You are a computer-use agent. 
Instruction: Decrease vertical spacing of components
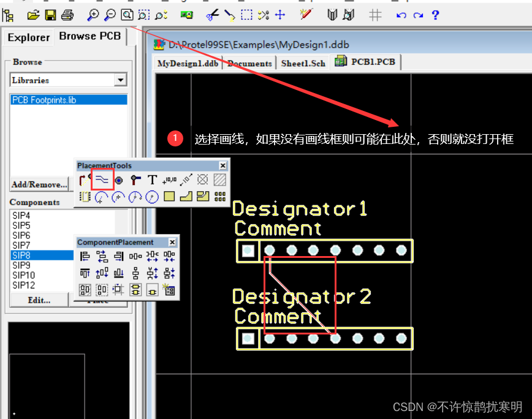coord(169,273)
